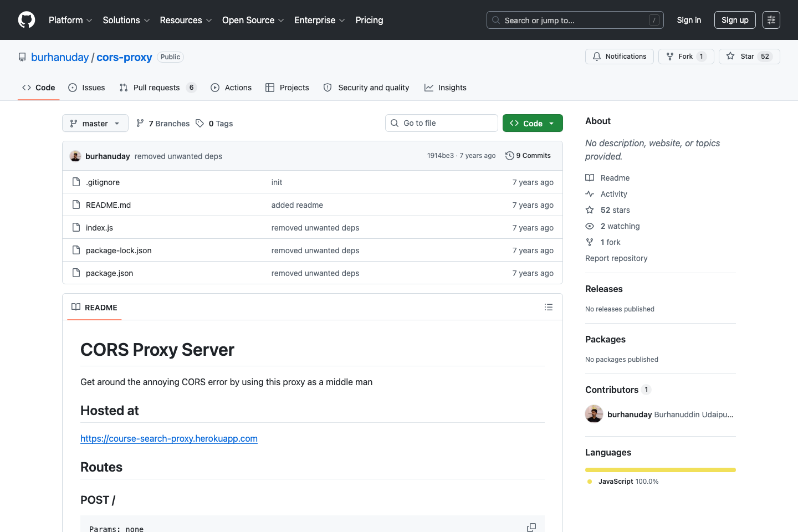Click the command palette icon near Sign up
The image size is (798, 532).
click(x=771, y=19)
